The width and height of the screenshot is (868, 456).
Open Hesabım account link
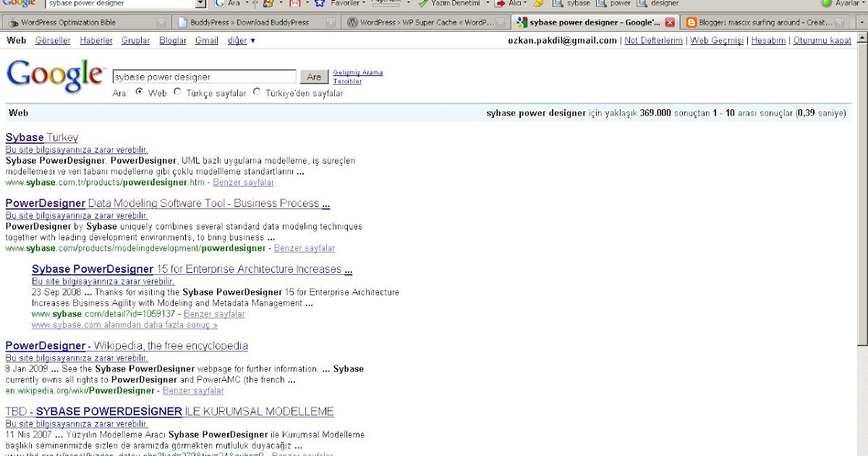[768, 41]
